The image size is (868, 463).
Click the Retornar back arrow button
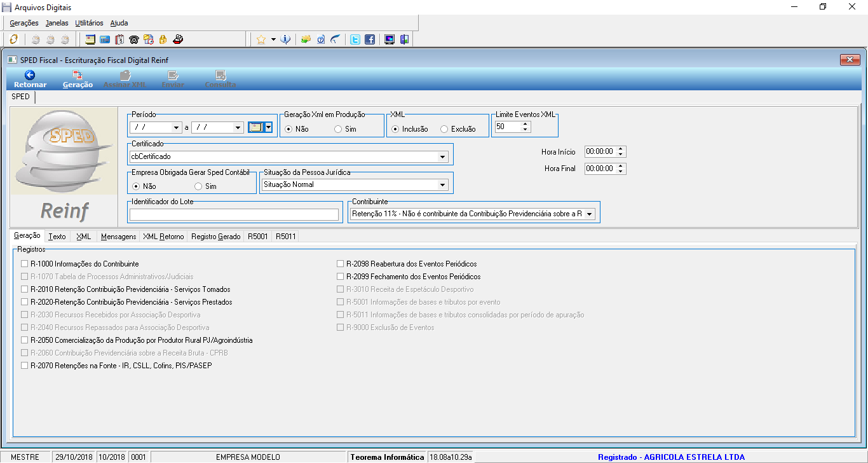tap(30, 79)
